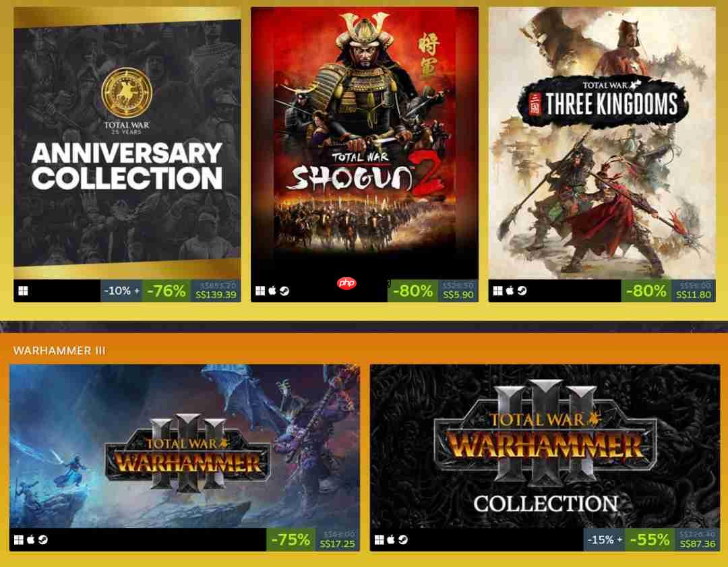Click the Steam icon under Shogun 2
The height and width of the screenshot is (567, 728).
(x=284, y=291)
